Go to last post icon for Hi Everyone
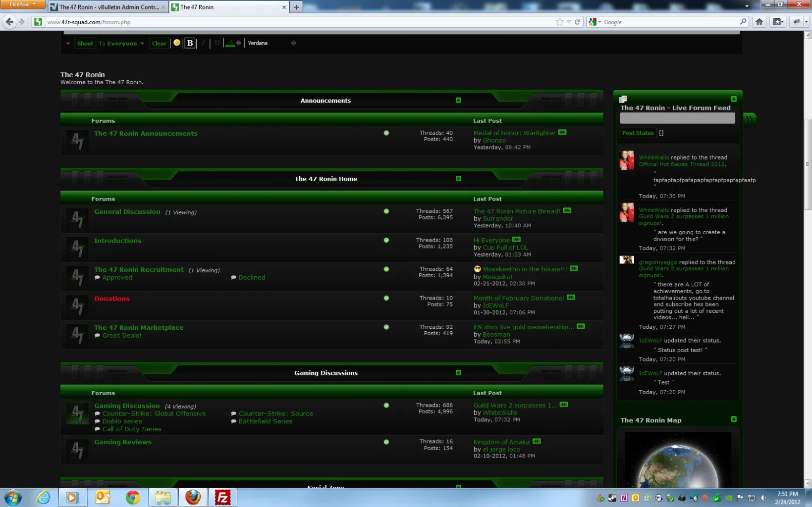The height and width of the screenshot is (507, 812). (x=516, y=240)
